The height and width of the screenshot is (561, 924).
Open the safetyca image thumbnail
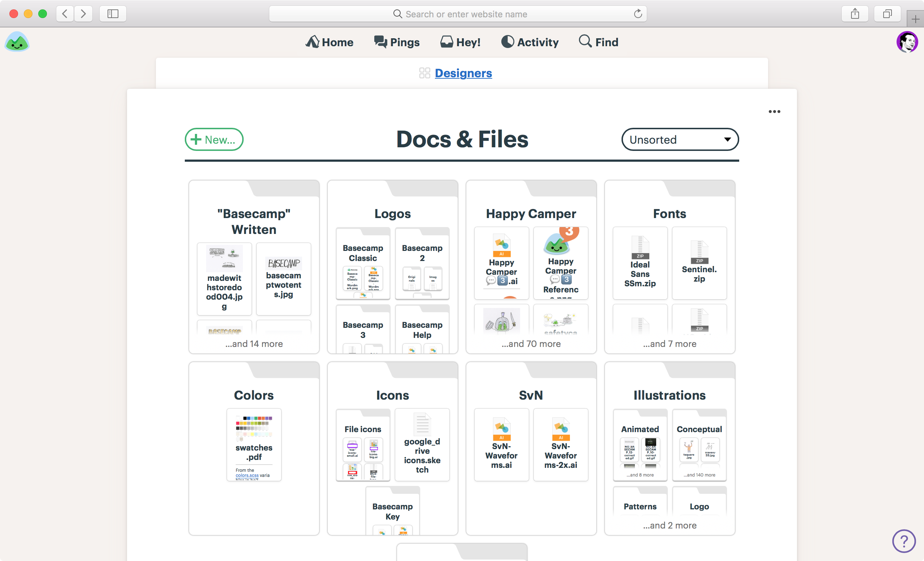[561, 320]
